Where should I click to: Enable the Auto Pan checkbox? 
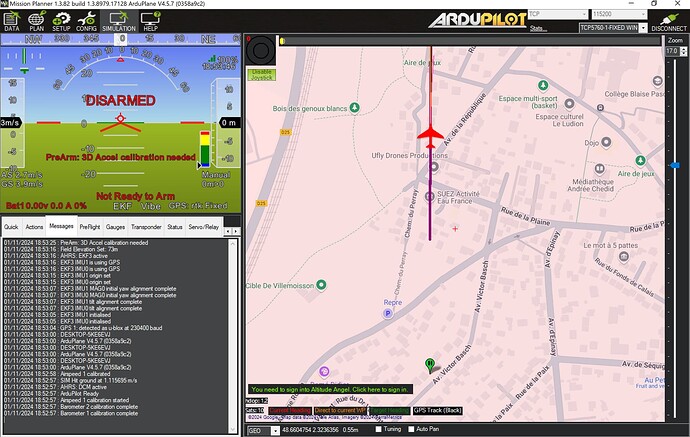(x=411, y=429)
